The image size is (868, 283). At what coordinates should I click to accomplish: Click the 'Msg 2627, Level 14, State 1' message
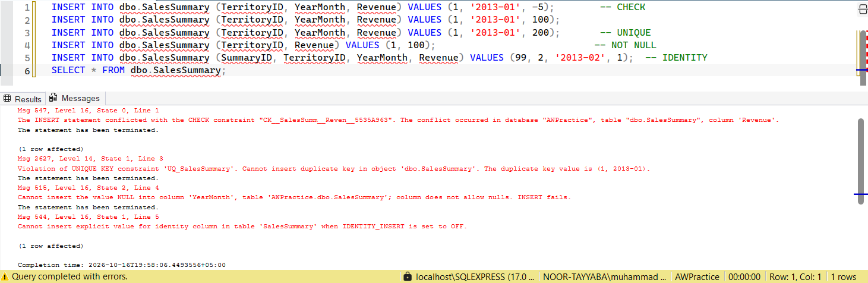(x=90, y=159)
